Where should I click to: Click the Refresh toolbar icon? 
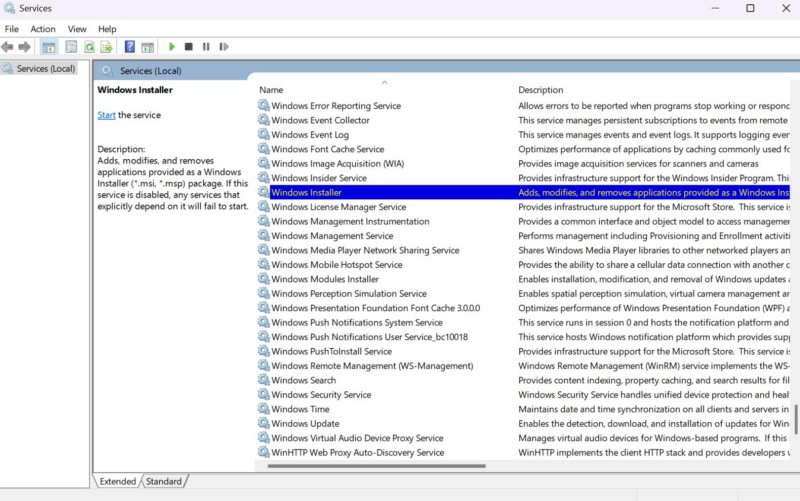pos(89,47)
